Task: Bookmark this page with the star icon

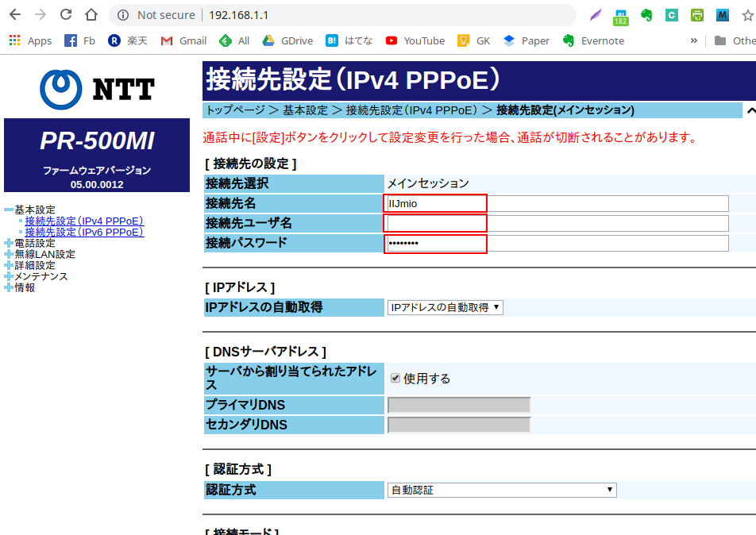Action: pos(746,15)
